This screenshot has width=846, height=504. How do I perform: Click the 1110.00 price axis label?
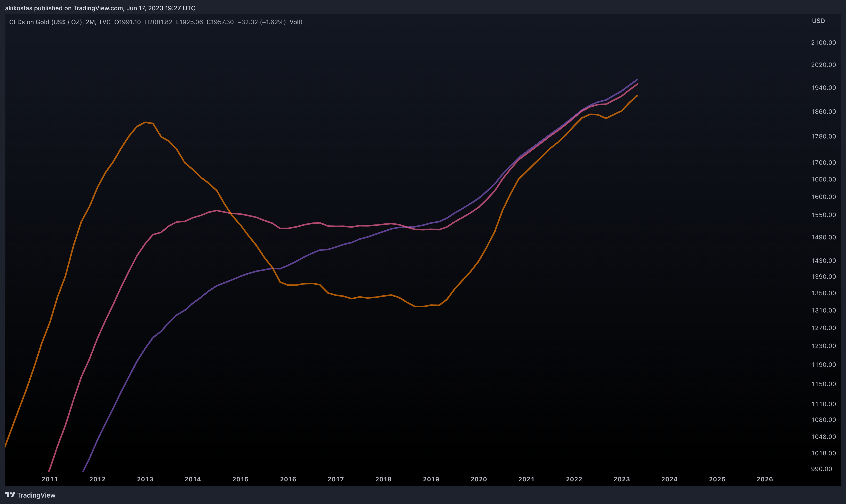[x=824, y=404]
